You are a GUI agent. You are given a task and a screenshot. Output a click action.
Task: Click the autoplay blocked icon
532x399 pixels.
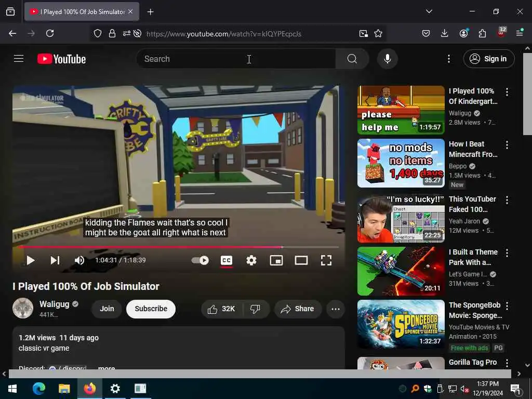click(137, 33)
